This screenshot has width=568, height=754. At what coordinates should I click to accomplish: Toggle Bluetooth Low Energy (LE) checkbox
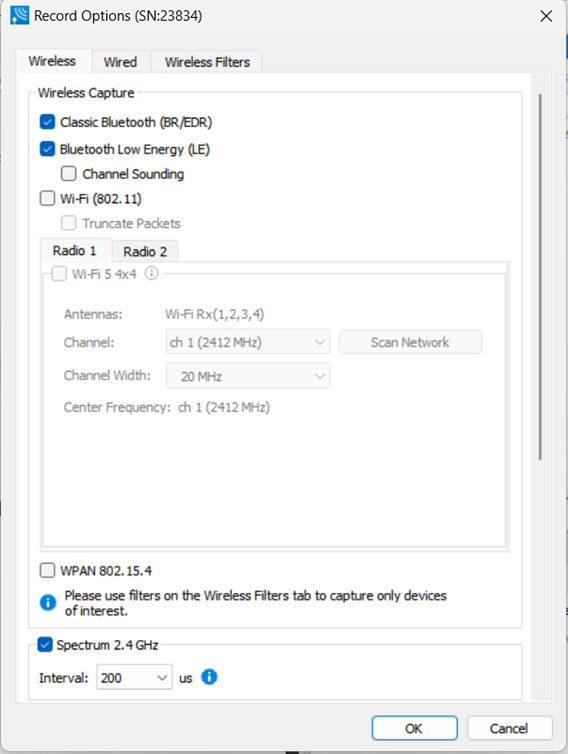[47, 149]
